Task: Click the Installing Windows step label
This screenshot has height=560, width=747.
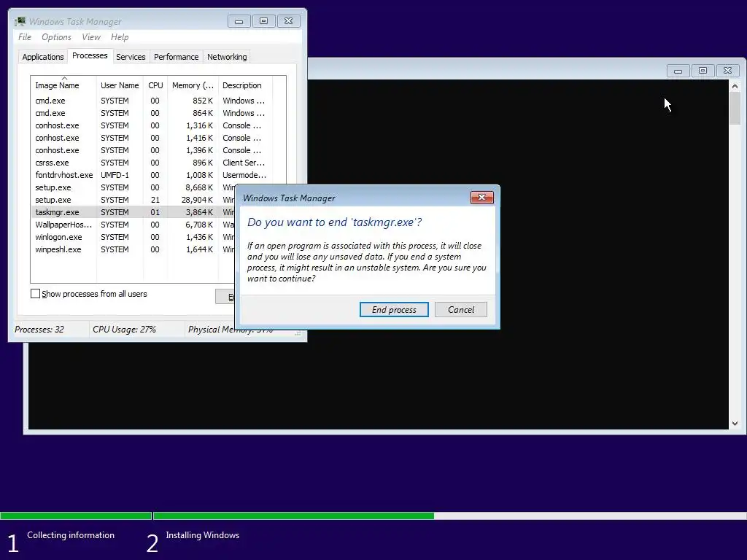Action: [x=203, y=535]
